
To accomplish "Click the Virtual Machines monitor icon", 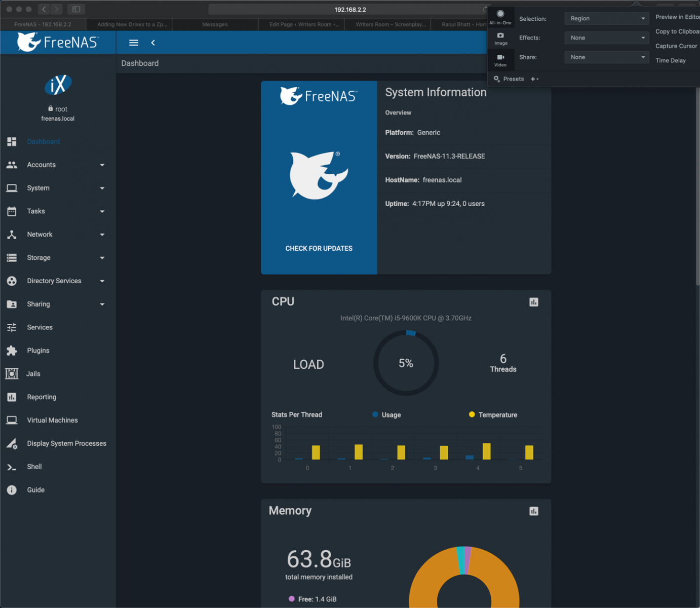I will (12, 420).
